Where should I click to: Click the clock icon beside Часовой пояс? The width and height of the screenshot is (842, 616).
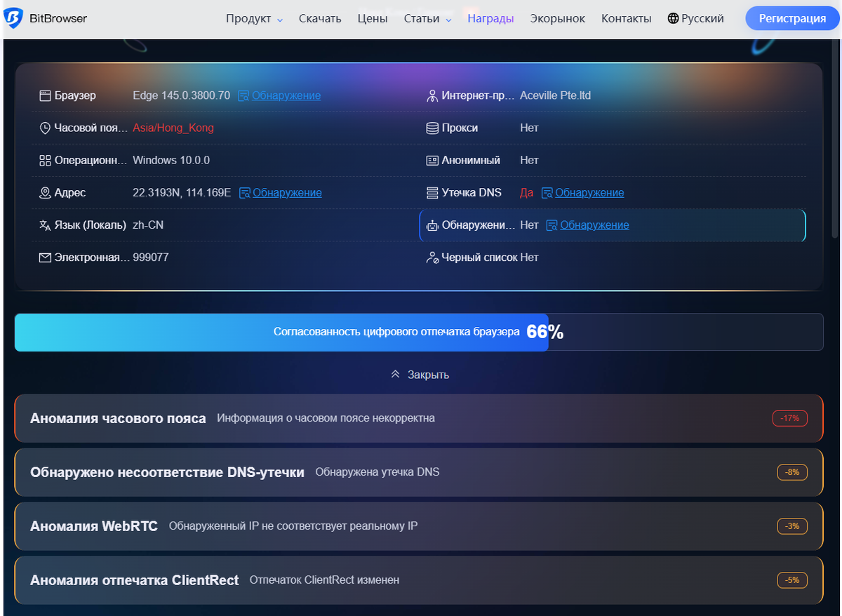coord(45,128)
